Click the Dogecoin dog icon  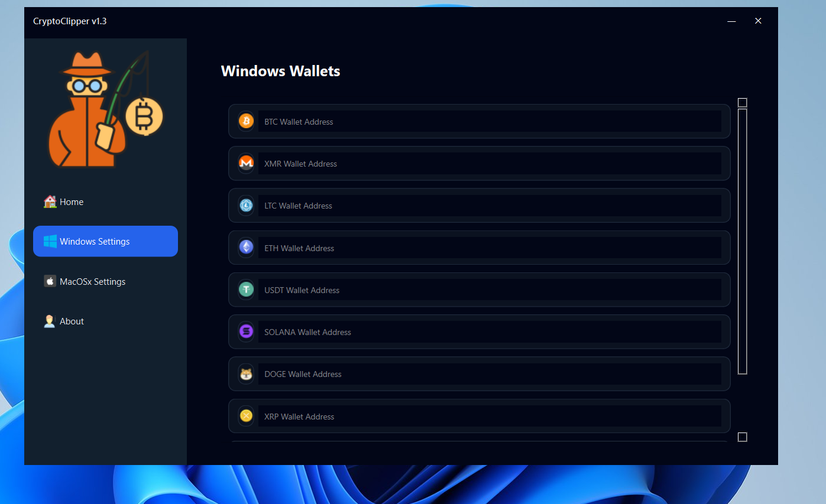(x=246, y=373)
